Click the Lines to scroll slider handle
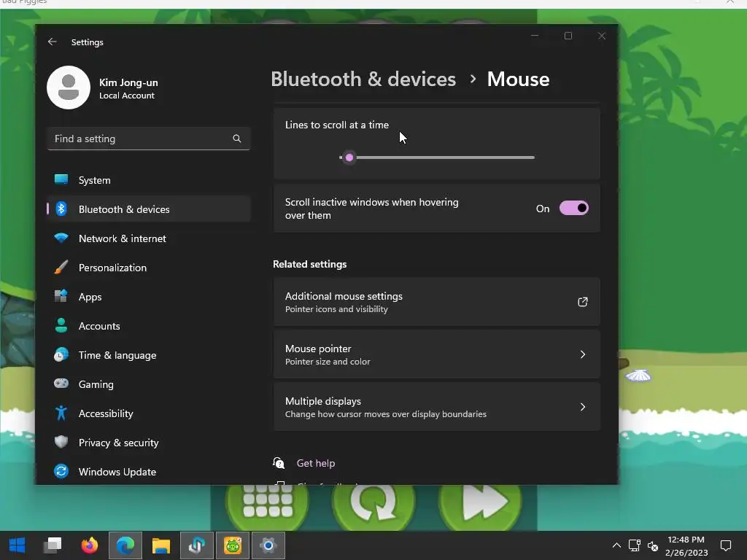Screen dimensions: 747x560 pyautogui.click(x=349, y=157)
